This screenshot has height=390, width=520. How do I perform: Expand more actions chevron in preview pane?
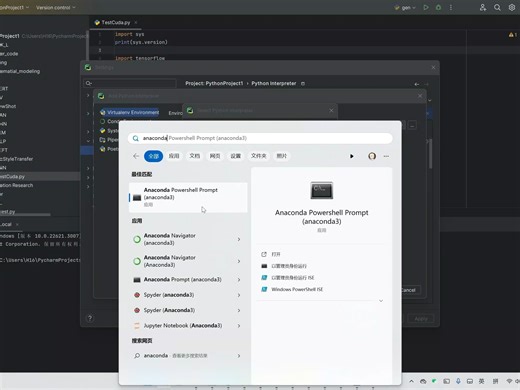(x=381, y=301)
